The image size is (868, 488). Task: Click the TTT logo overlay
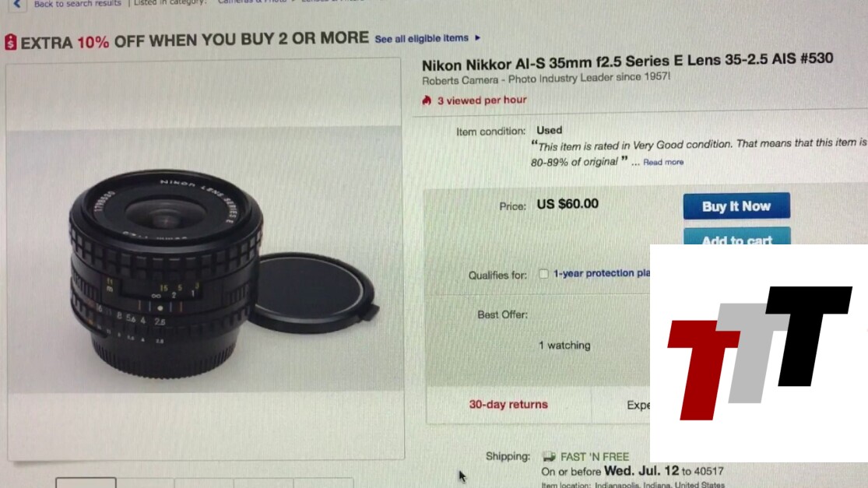tap(759, 353)
